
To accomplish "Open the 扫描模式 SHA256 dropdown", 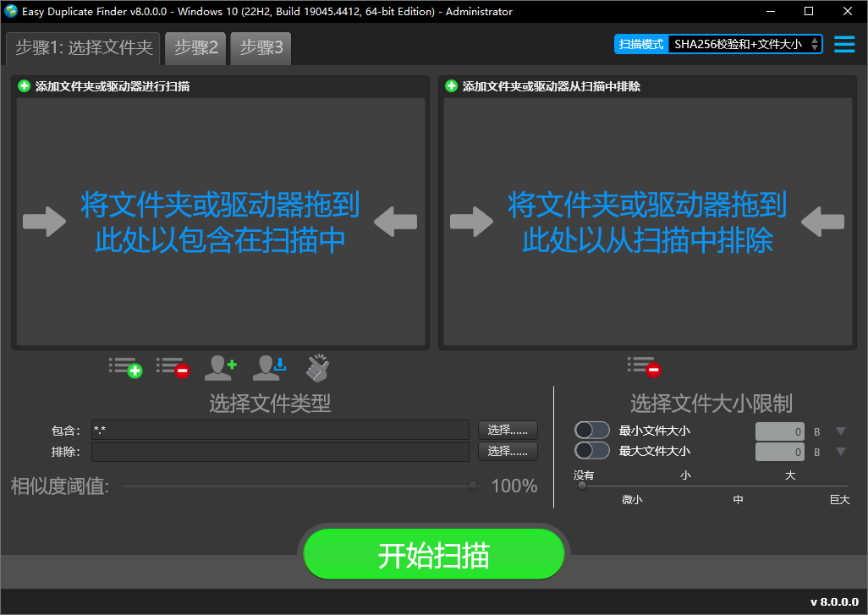I will [x=745, y=44].
